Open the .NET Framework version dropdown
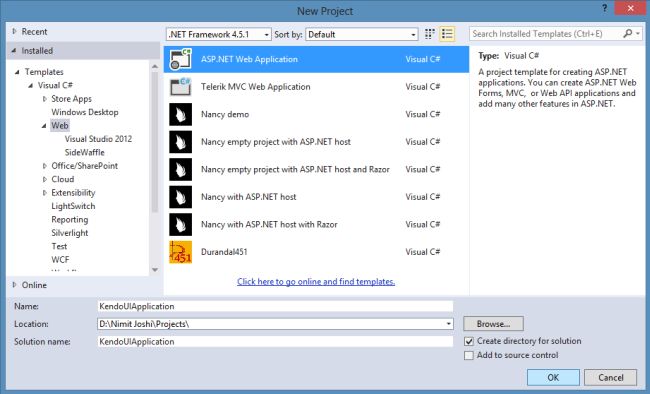Image resolution: width=650 pixels, height=394 pixels. click(x=218, y=34)
